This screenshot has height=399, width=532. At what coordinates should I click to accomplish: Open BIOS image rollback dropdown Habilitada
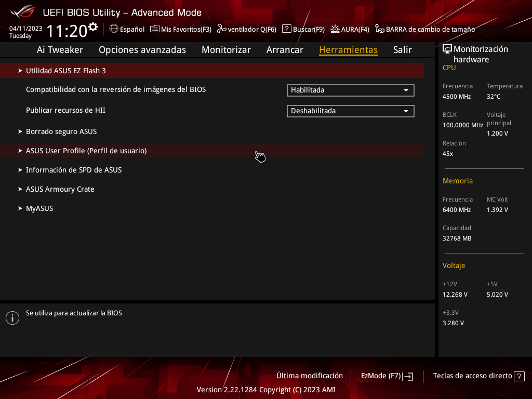tap(351, 90)
